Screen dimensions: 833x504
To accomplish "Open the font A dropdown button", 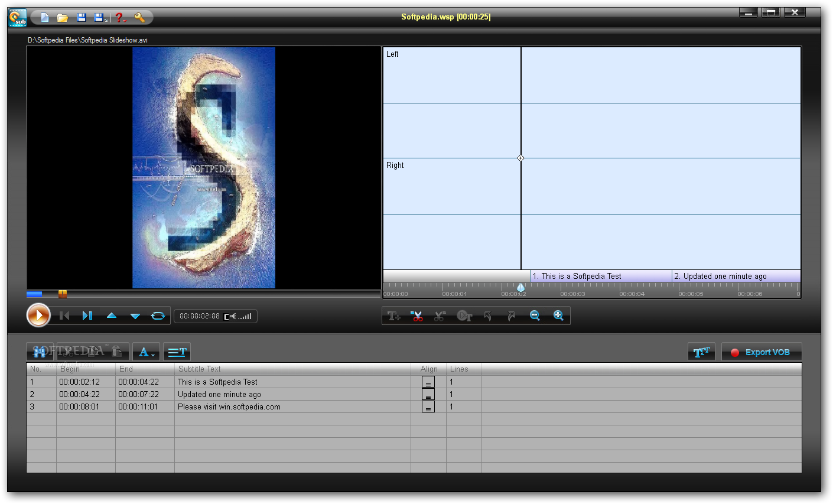I will (x=146, y=352).
